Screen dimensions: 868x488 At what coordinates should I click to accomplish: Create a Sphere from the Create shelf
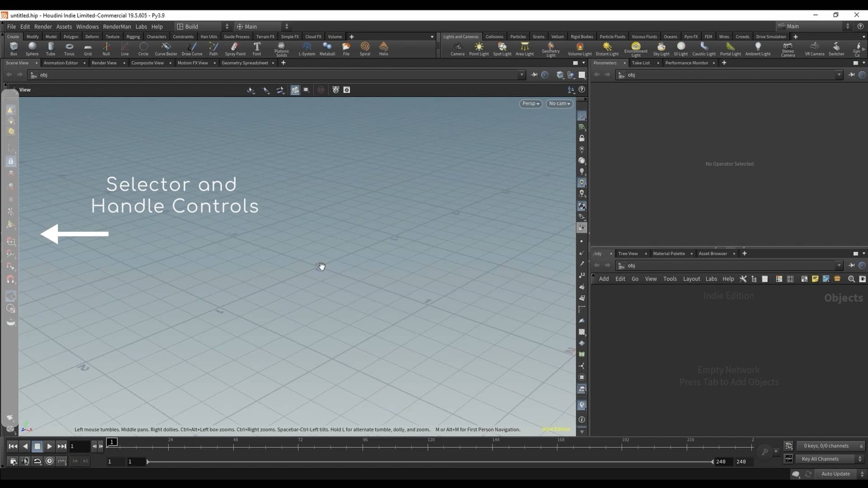click(32, 49)
